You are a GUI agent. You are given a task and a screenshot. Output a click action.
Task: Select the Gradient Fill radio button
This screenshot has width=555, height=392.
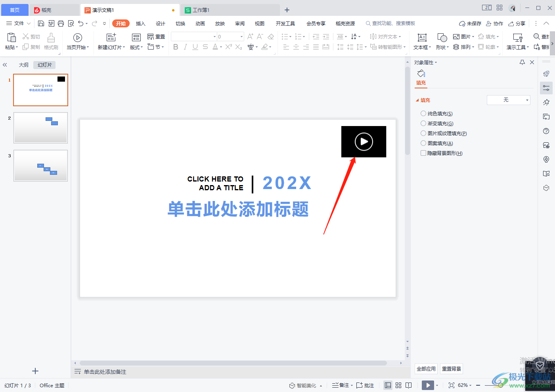click(423, 123)
